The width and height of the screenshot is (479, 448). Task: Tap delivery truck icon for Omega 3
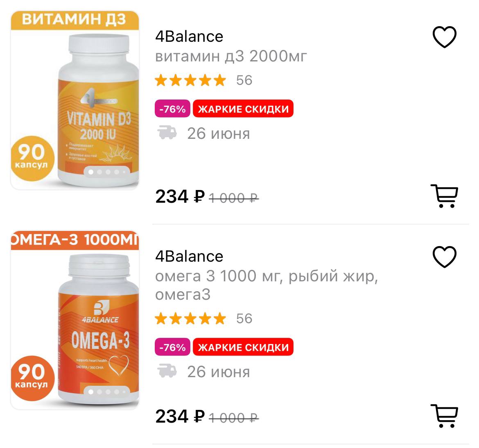(167, 371)
